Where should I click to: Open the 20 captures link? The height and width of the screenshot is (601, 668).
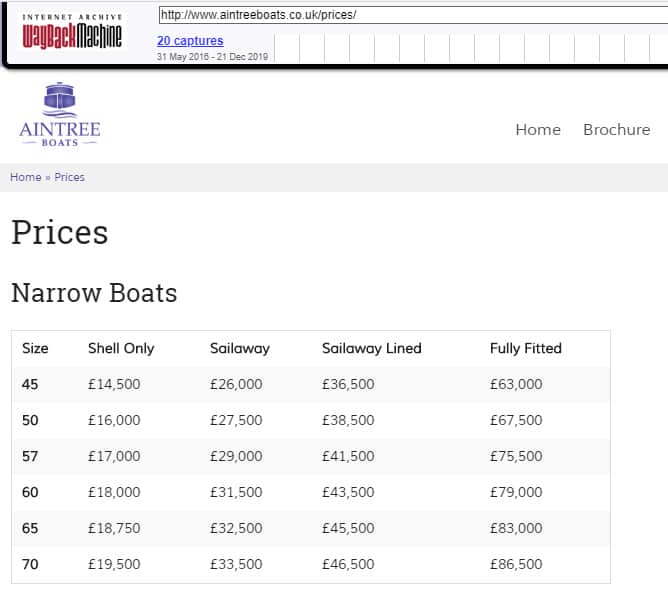[x=190, y=40]
